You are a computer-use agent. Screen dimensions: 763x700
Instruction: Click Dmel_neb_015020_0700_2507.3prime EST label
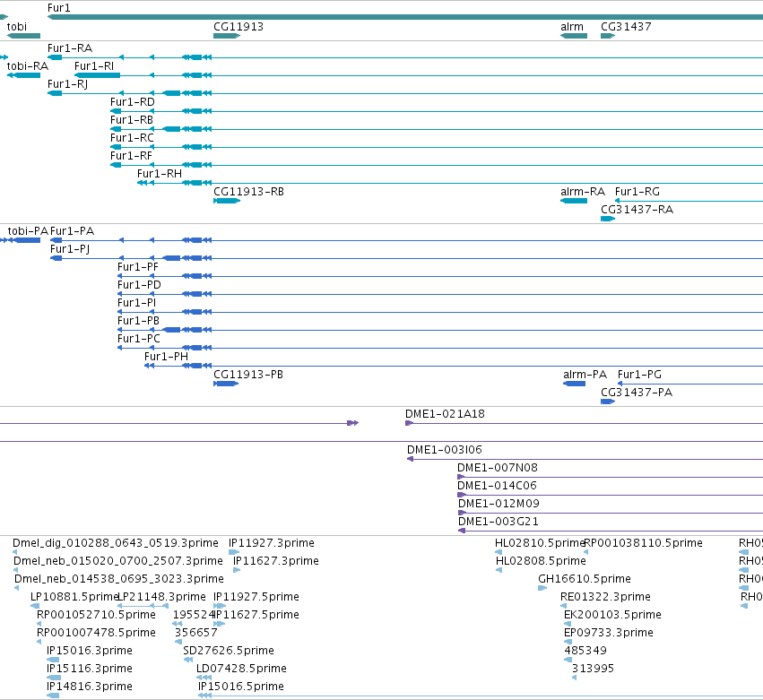(118, 561)
